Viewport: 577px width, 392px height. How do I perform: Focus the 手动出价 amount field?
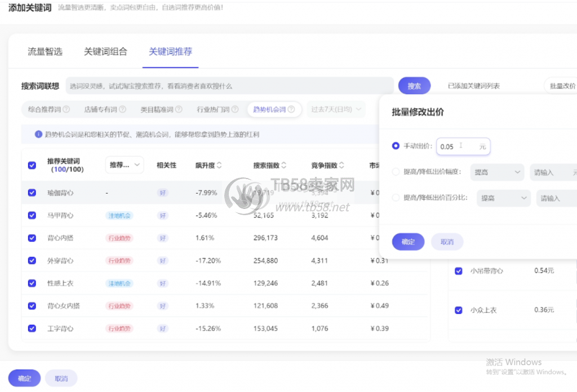click(x=463, y=146)
